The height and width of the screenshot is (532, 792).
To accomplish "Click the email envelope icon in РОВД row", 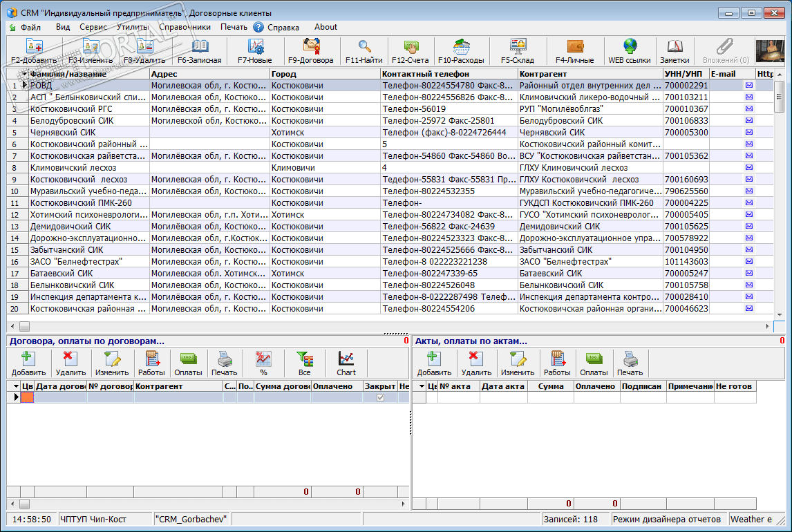I will [x=748, y=85].
